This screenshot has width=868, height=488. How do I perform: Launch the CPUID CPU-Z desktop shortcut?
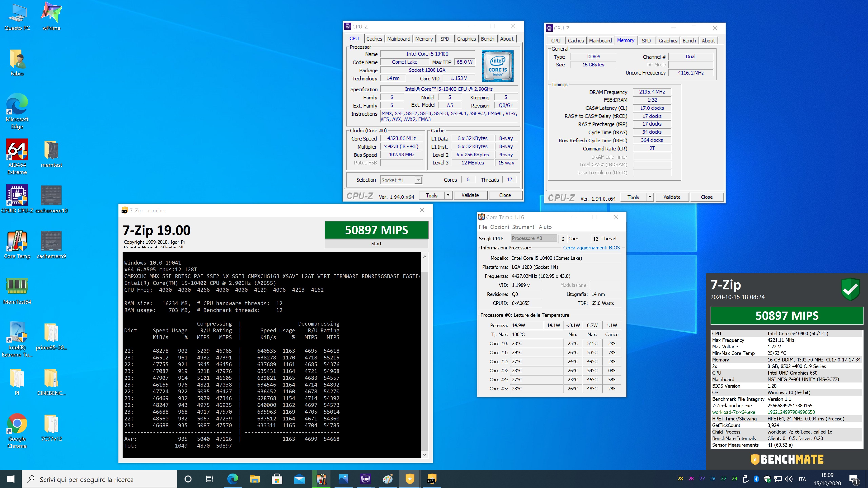pyautogui.click(x=17, y=199)
